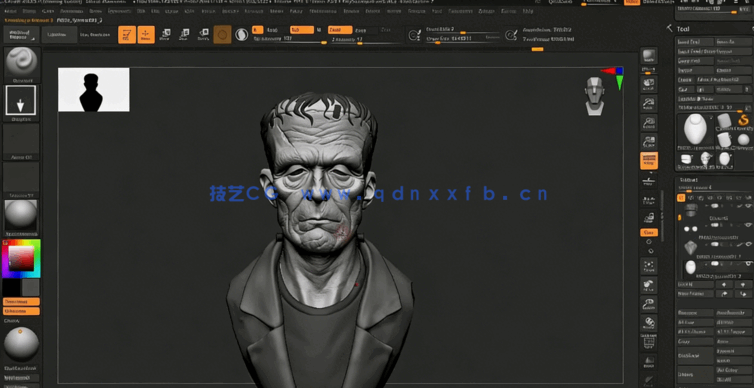Activate orange Draw mode button
754x388 pixels.
point(146,35)
